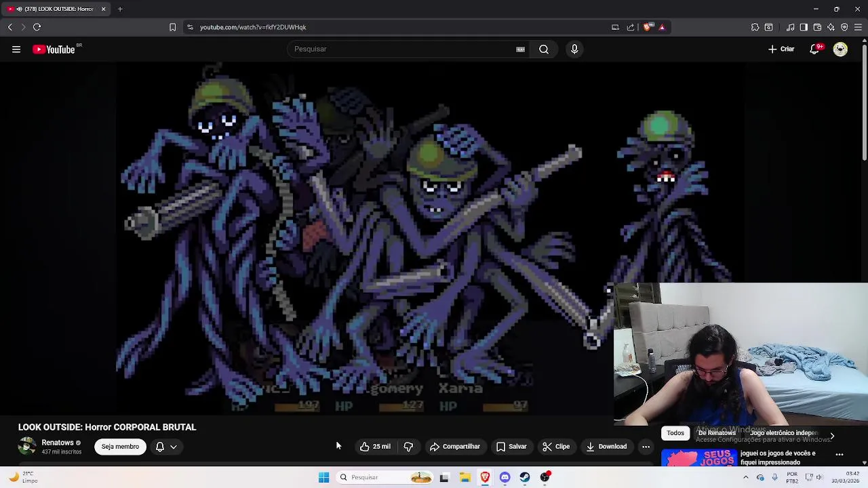This screenshot has height=488, width=868.
Task: Click the YouTube search magnifier button
Action: [544, 49]
